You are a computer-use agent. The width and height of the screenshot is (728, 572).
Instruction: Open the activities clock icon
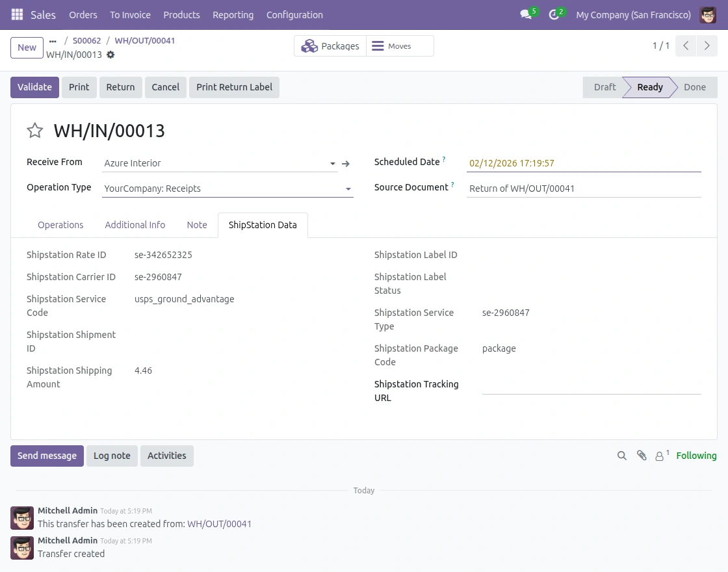point(553,14)
